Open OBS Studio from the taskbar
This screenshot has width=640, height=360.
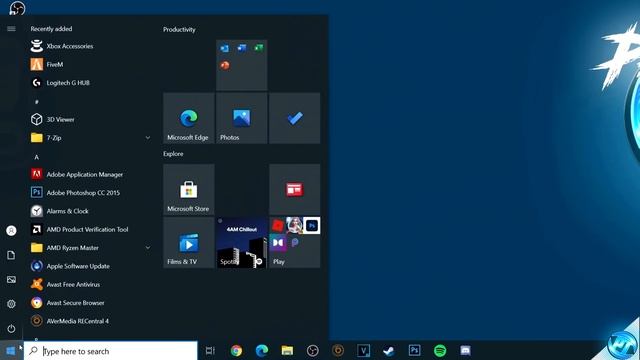313,351
